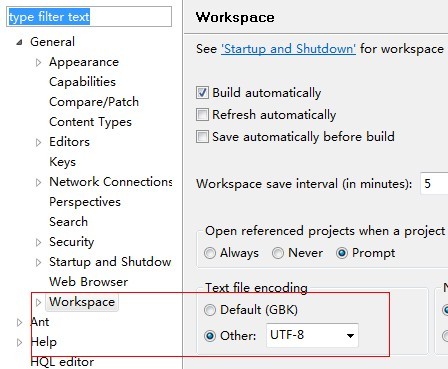Viewport: 448px width, 369px height.
Task: Open the Keys preference page
Action: pyautogui.click(x=62, y=162)
